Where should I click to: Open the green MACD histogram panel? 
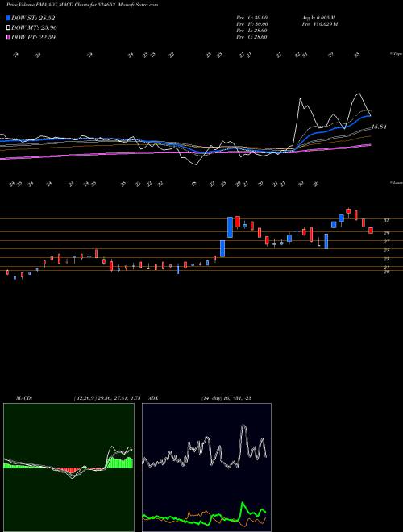point(69,468)
